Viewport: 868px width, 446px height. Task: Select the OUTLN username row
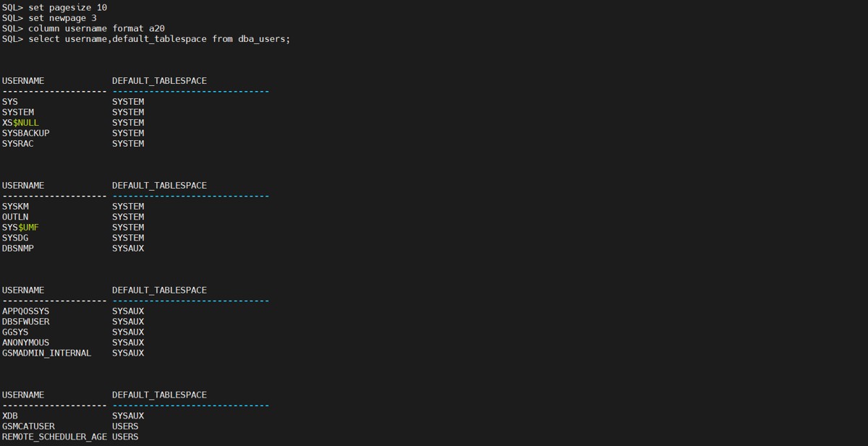tap(15, 217)
